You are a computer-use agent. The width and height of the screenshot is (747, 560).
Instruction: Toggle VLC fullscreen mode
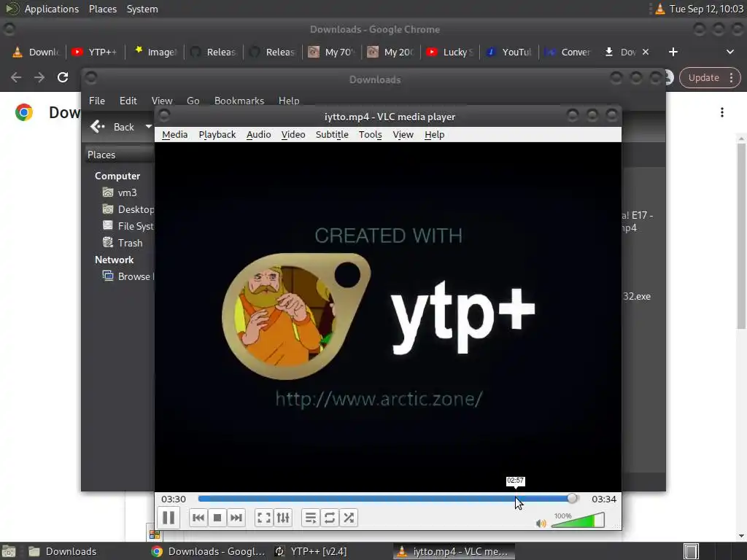click(264, 518)
